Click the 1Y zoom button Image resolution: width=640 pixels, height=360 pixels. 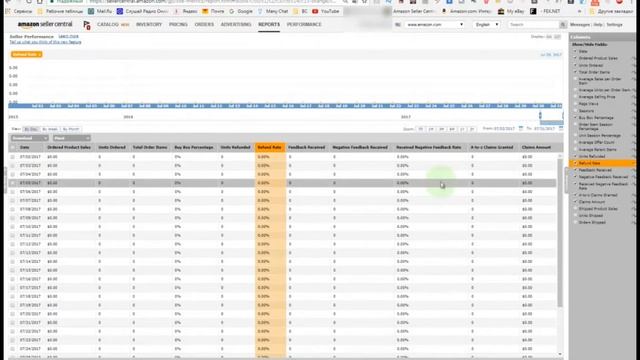coord(462,129)
